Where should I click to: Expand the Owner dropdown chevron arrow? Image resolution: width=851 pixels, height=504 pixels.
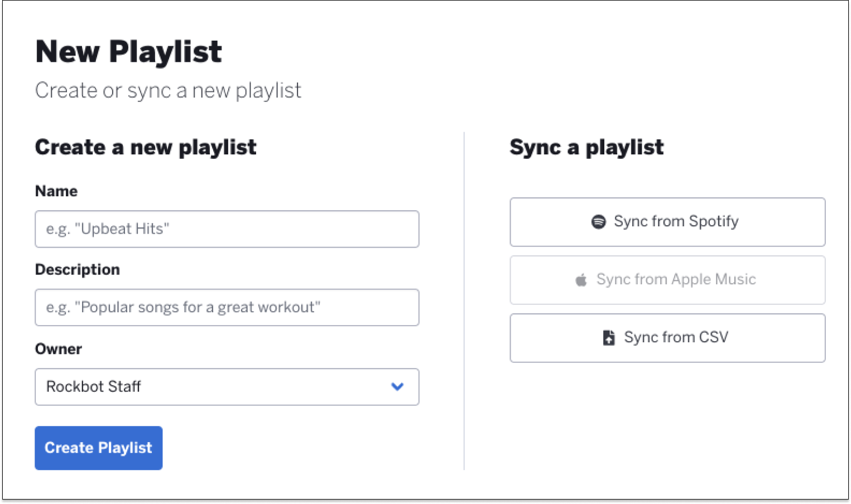tap(397, 386)
